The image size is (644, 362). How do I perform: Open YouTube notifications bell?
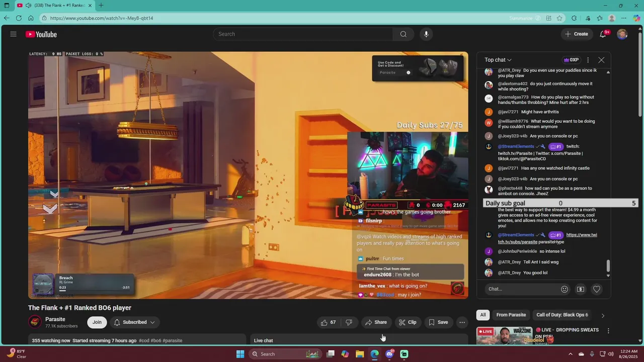pos(603,34)
